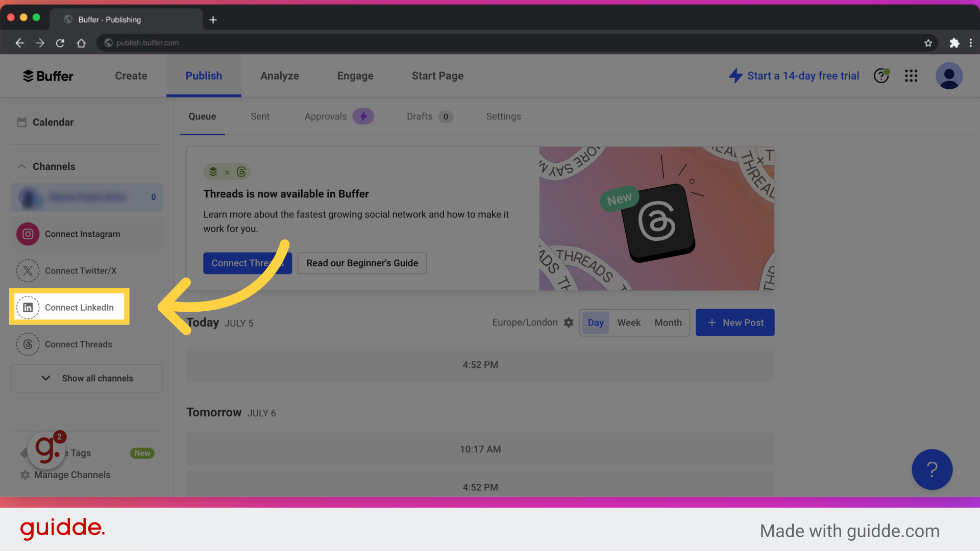Open the timezone settings gear next to Europe/London
Image resolution: width=980 pixels, height=551 pixels.
pos(569,322)
